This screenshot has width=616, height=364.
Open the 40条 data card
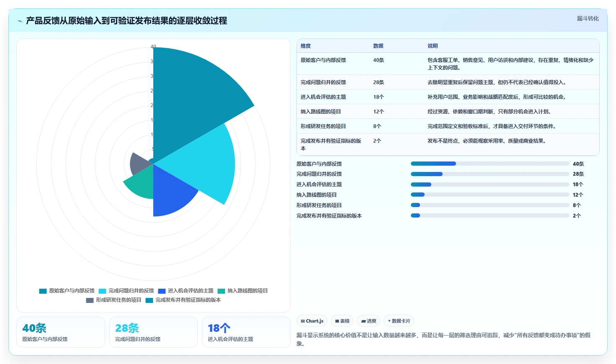pyautogui.click(x=61, y=332)
